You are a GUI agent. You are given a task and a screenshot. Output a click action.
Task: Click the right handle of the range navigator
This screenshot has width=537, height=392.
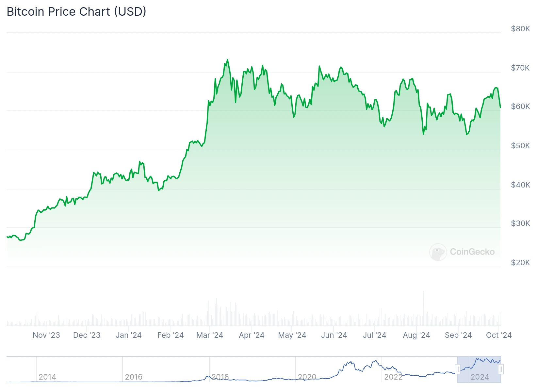tap(501, 369)
